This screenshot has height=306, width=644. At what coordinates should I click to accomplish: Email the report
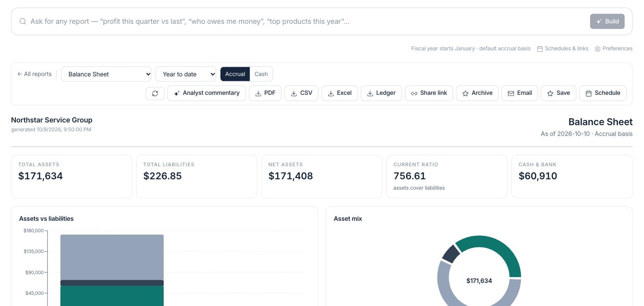pos(520,93)
